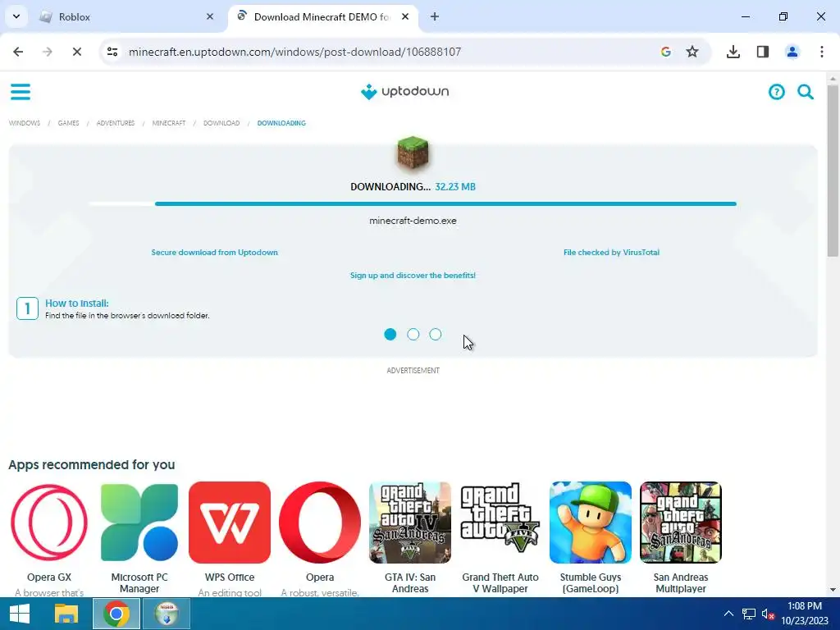The width and height of the screenshot is (840, 630).
Task: Open a new browser tab
Action: tap(435, 16)
